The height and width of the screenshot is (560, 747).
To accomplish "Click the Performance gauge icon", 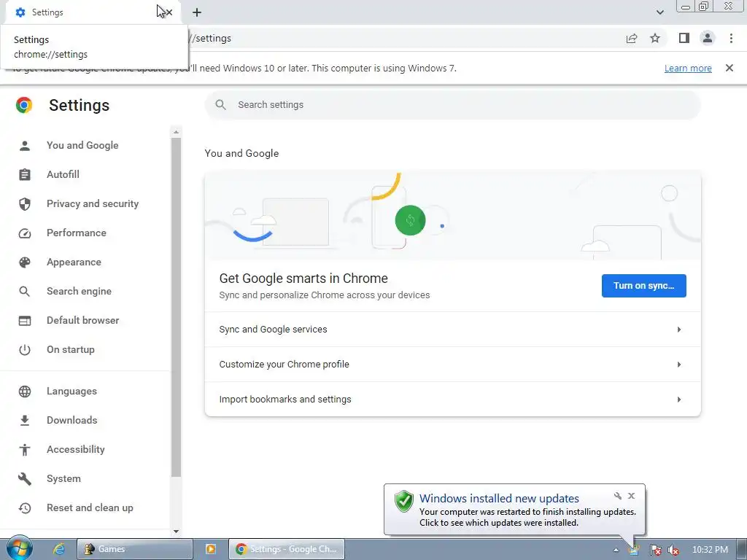I will pos(24,233).
